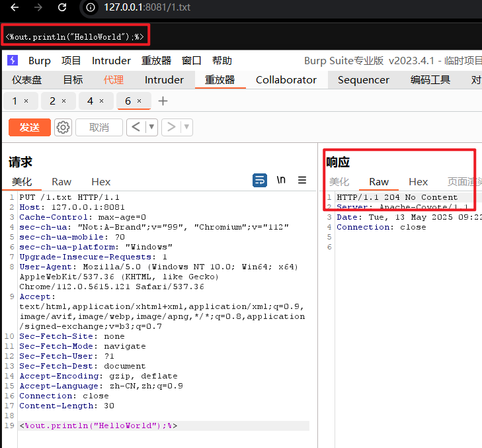The image size is (482, 448).
Task: Open the send settings gear icon
Action: point(63,128)
